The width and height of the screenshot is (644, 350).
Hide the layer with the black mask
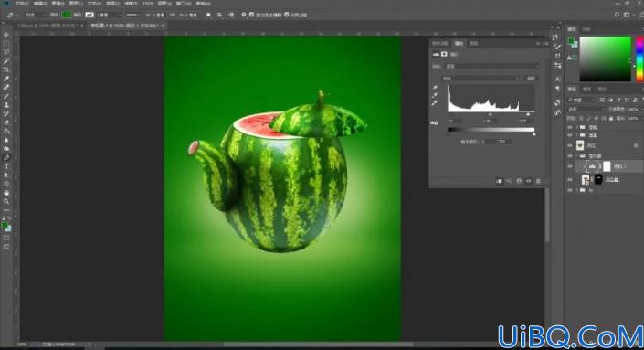pyautogui.click(x=570, y=179)
